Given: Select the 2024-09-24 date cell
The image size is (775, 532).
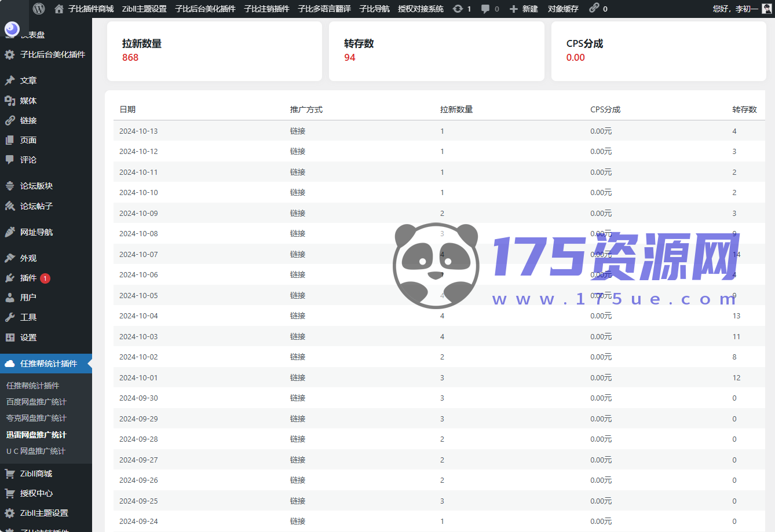Looking at the screenshot, I should 138,522.
